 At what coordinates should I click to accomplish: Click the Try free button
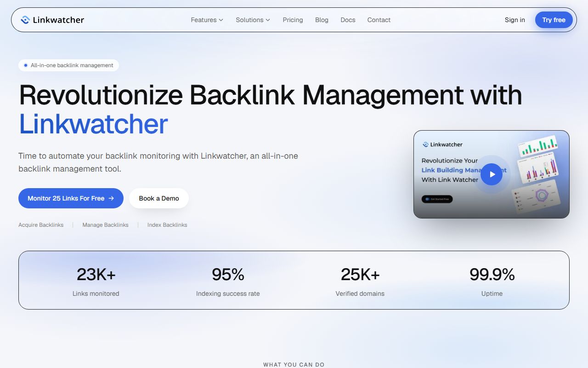[554, 20]
